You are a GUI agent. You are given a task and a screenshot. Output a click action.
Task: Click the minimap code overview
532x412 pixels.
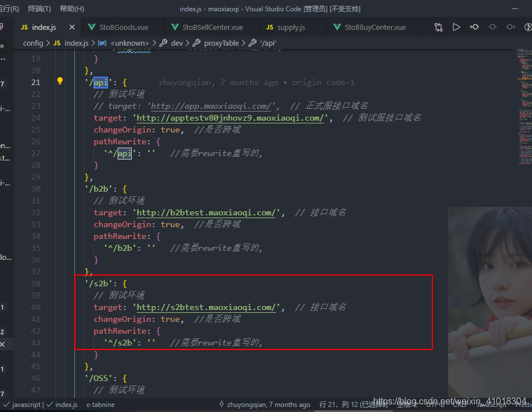pyautogui.click(x=524, y=107)
